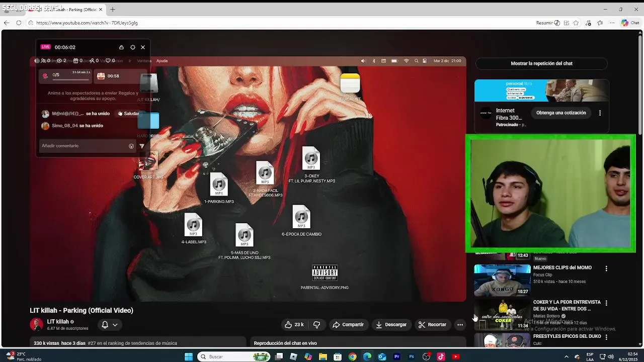Open Google Chrome from the taskbar
Viewport: 644px width, 362px height.
pos(352,357)
